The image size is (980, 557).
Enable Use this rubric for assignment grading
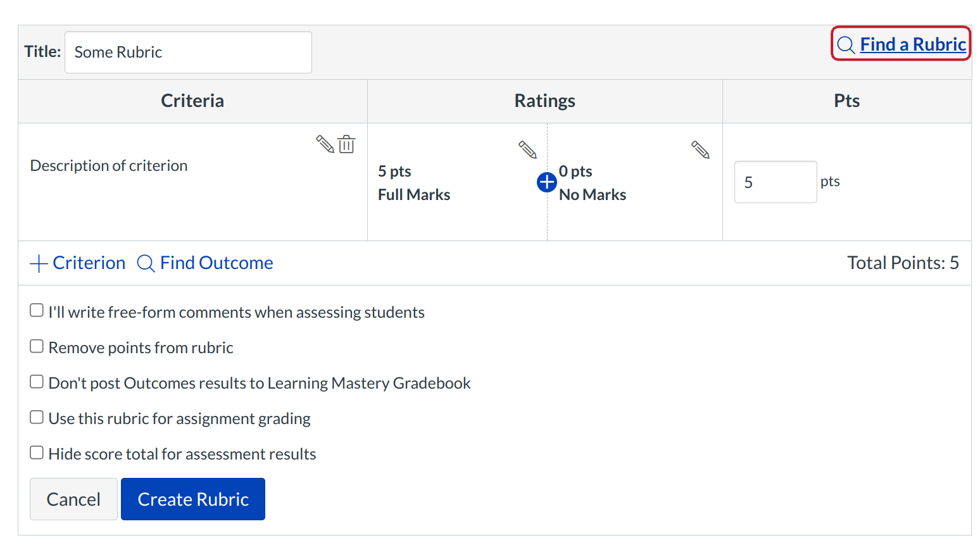[x=37, y=417]
